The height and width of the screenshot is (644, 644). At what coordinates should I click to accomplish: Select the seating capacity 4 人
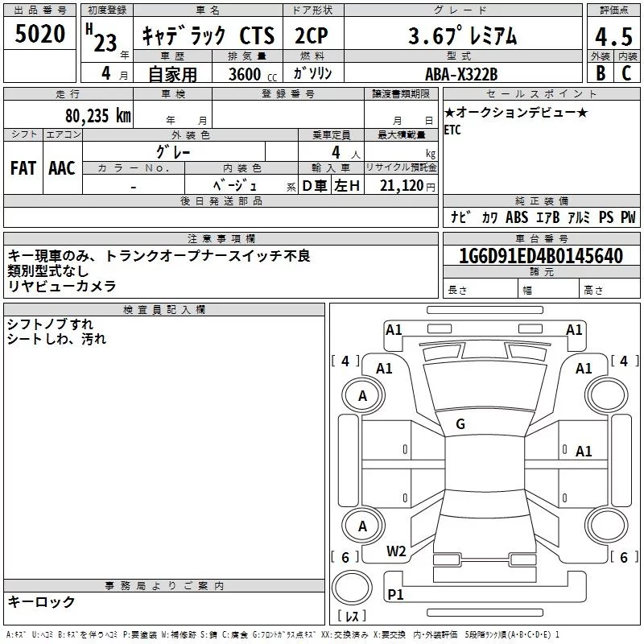(346, 152)
